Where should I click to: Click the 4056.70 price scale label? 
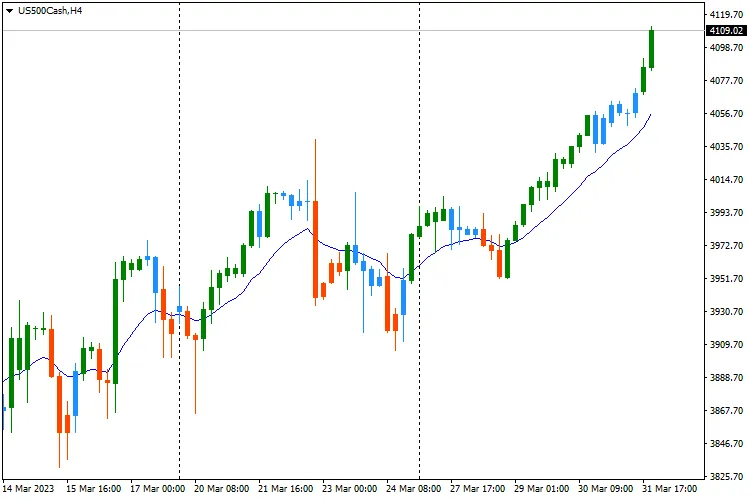tap(724, 114)
